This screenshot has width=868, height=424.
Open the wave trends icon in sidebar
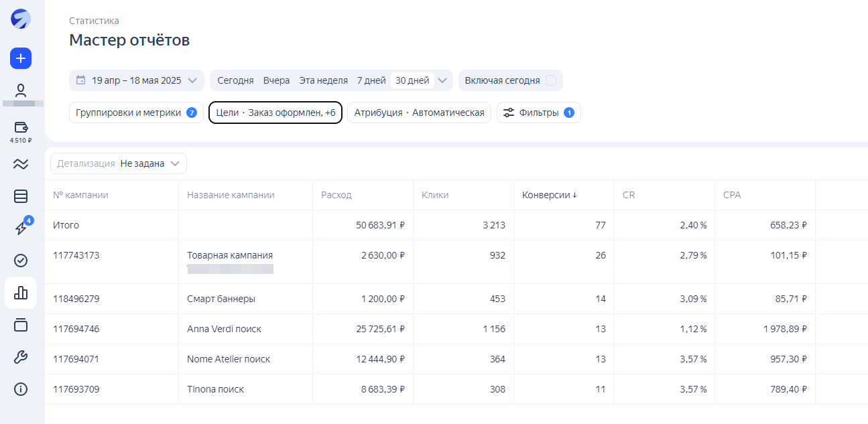tap(21, 164)
